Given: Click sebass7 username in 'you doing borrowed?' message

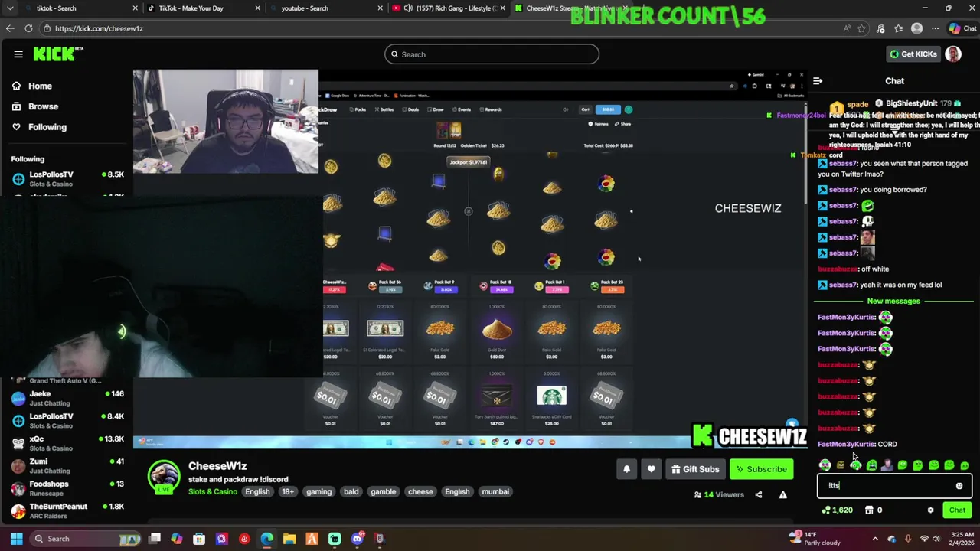Looking at the screenshot, I should point(842,190).
